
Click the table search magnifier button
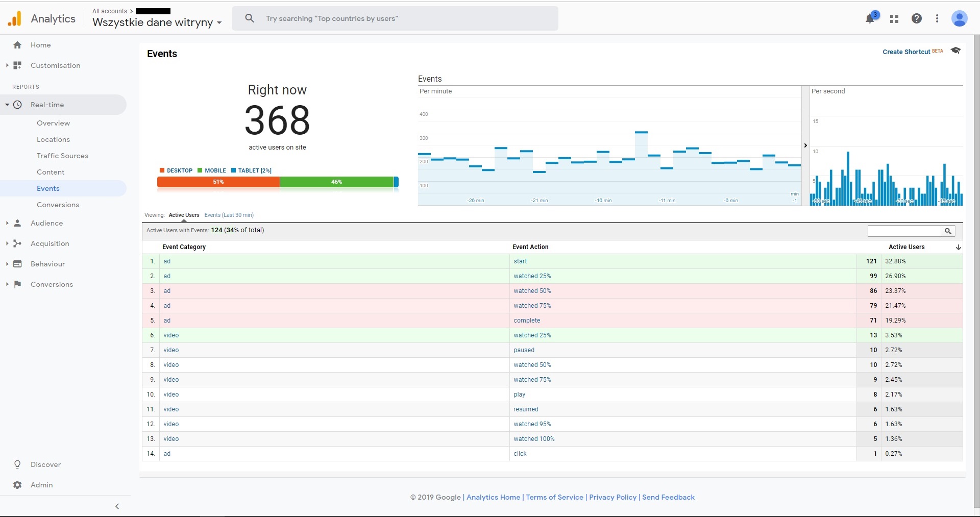948,231
